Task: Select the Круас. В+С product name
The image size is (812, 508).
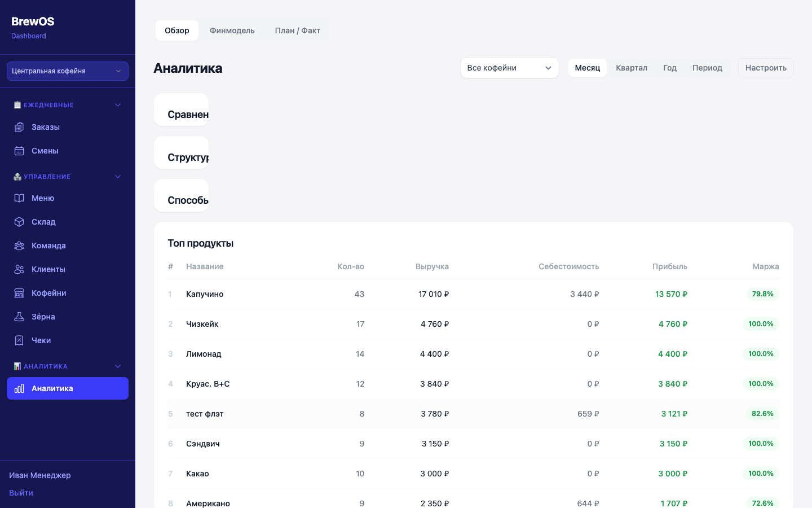Action: [x=208, y=384]
